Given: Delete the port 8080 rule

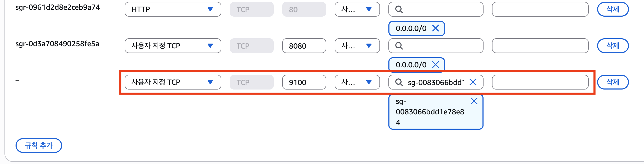Looking at the screenshot, I should [x=613, y=46].
